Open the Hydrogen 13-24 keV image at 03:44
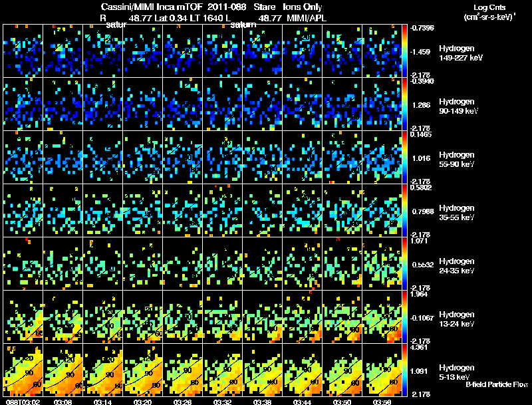 pyautogui.click(x=302, y=317)
